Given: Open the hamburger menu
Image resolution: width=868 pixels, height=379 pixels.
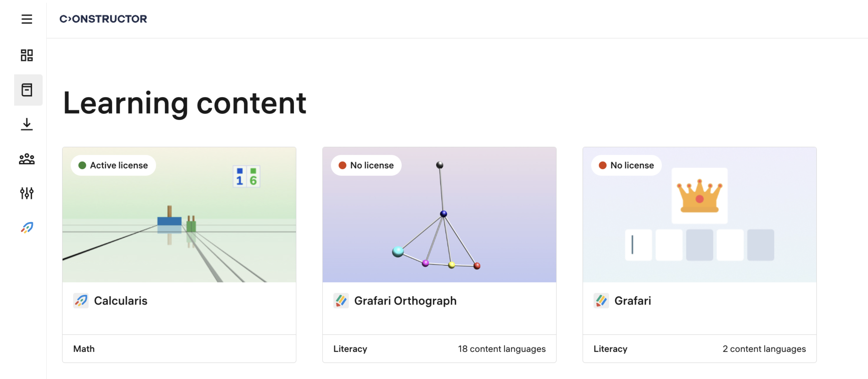Looking at the screenshot, I should (x=27, y=19).
